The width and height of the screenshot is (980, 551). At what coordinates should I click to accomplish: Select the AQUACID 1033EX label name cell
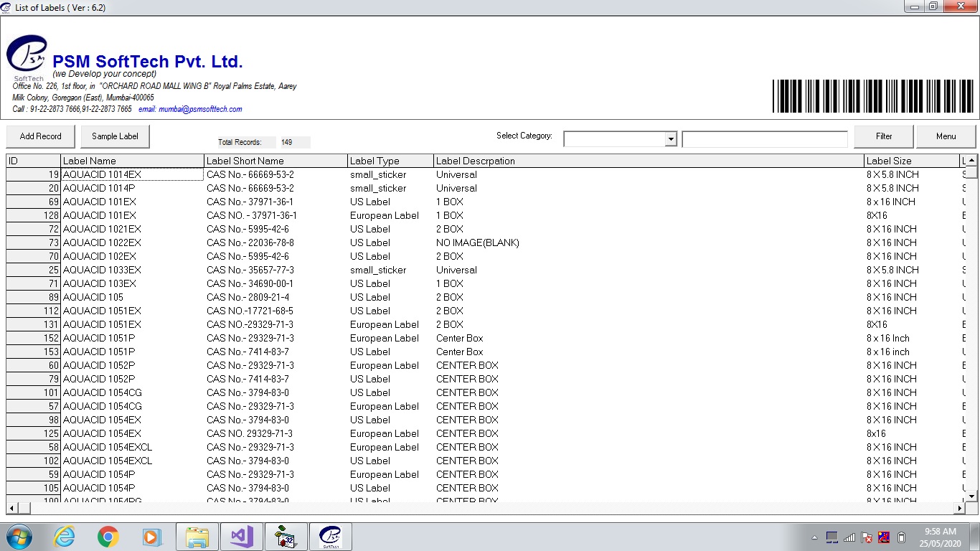pos(133,270)
